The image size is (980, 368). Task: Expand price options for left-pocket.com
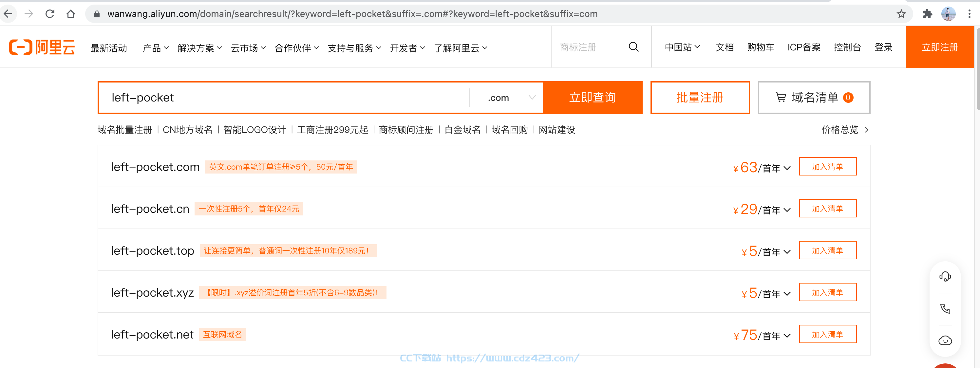tap(787, 168)
